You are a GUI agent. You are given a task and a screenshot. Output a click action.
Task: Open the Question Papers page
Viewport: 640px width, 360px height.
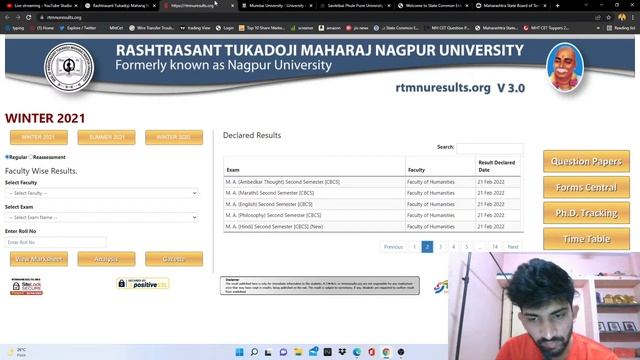point(587,161)
